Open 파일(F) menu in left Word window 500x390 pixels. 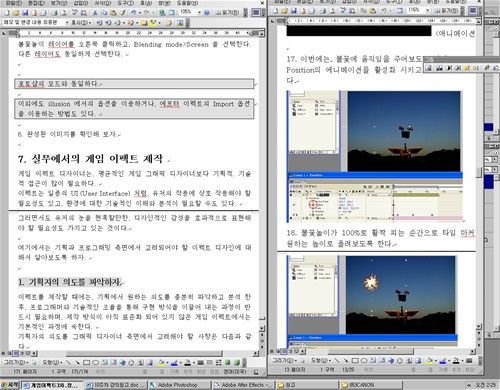13,3
